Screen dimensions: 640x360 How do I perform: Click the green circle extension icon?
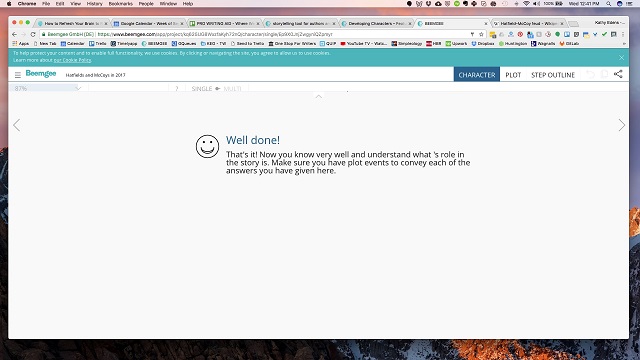pyautogui.click(x=557, y=34)
